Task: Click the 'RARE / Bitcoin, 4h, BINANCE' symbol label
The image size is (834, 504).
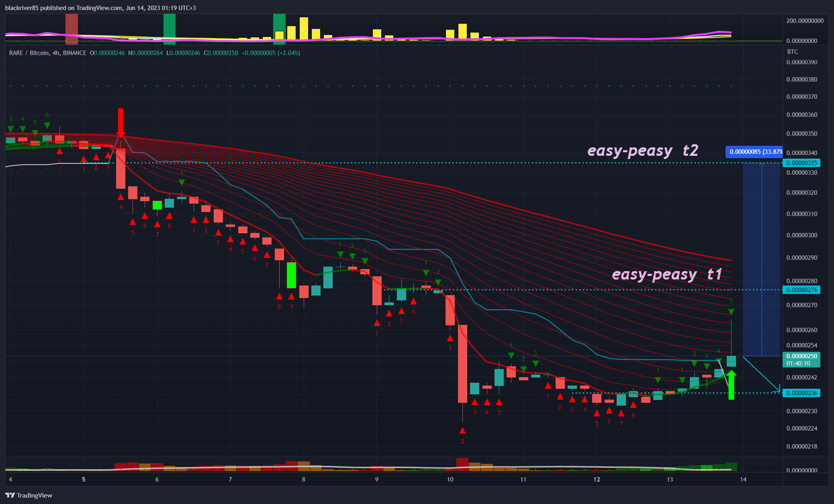Action: tap(48, 53)
